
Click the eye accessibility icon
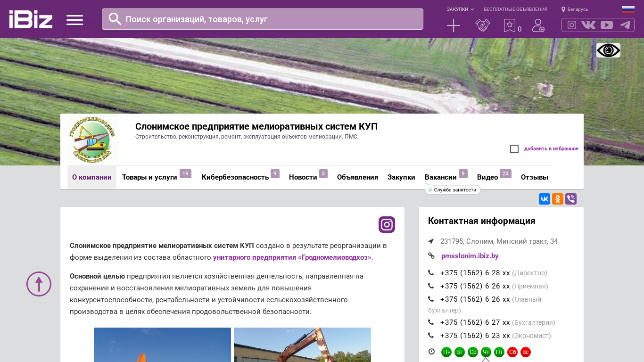(x=608, y=50)
